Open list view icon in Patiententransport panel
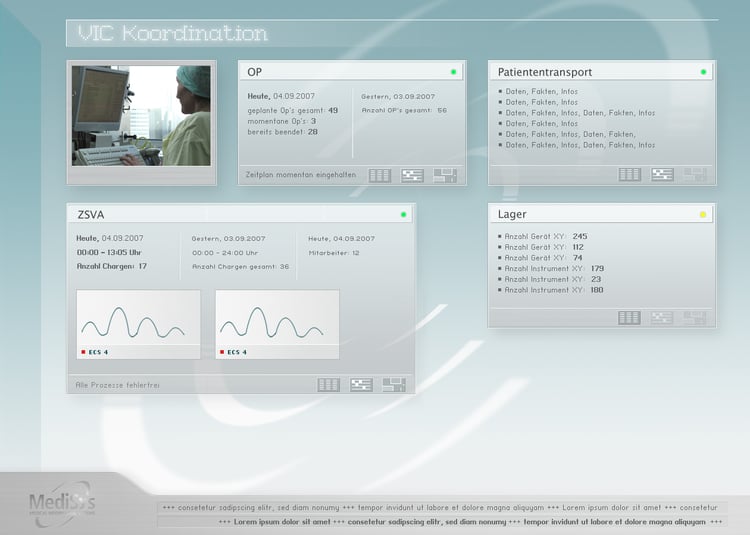This screenshot has width=750, height=535. 662,175
